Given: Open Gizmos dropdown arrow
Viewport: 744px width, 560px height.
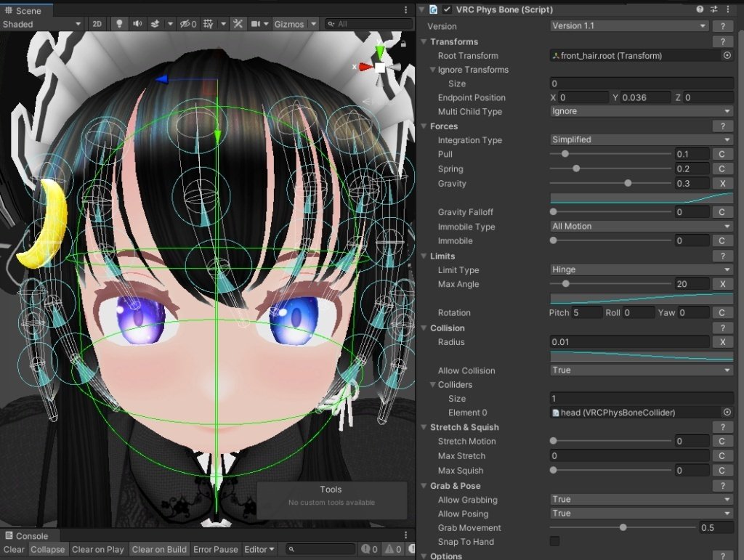Looking at the screenshot, I should (x=314, y=24).
